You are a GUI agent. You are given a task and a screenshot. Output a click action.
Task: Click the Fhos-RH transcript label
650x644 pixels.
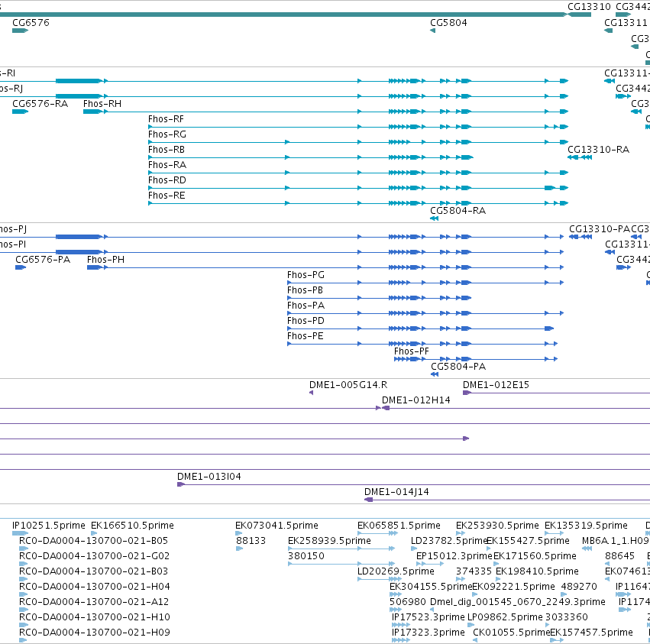pyautogui.click(x=102, y=104)
